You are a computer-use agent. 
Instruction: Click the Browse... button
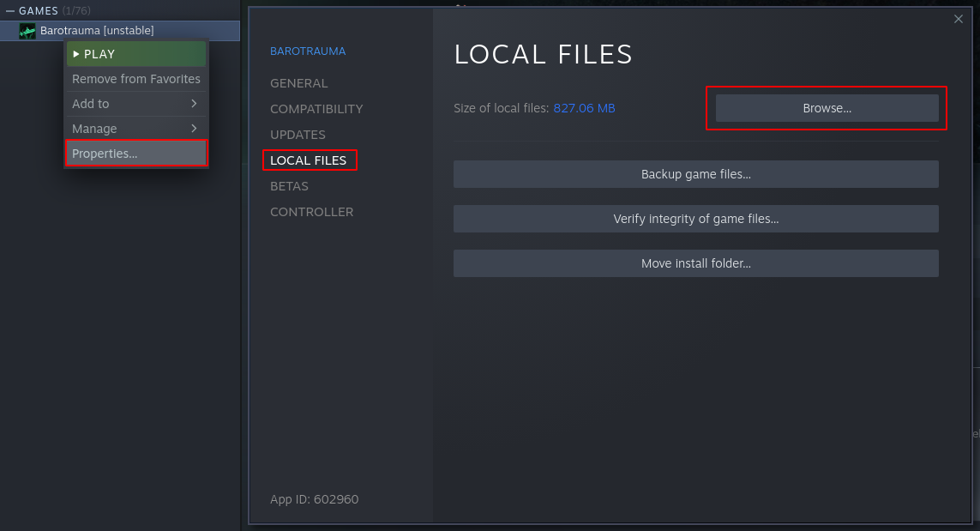coord(827,108)
